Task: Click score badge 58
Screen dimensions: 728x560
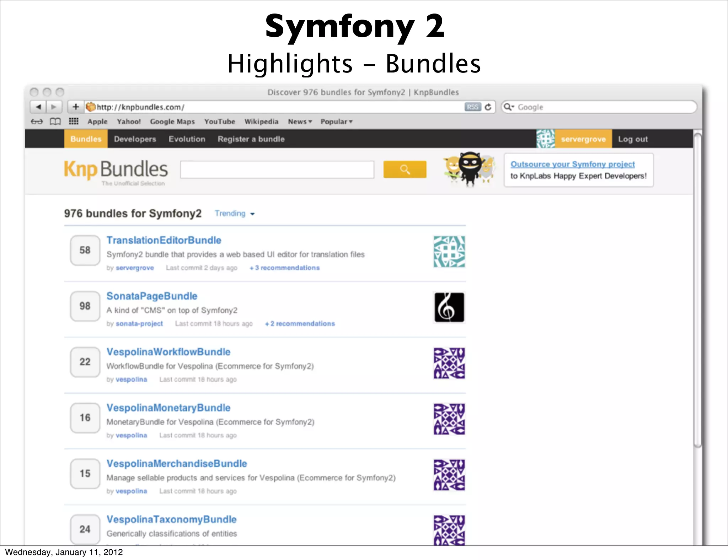Action: 85,250
